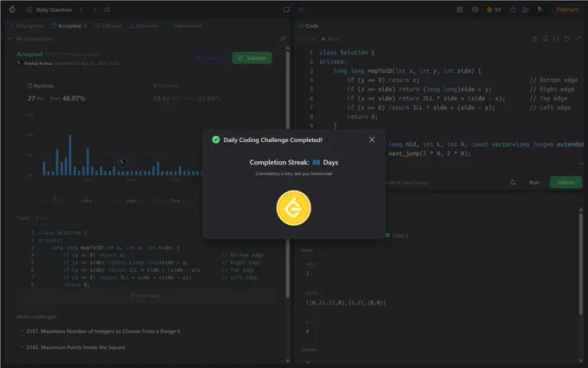This screenshot has height=368, width=588.
Task: Open the profile avatar menu
Action: [540, 10]
